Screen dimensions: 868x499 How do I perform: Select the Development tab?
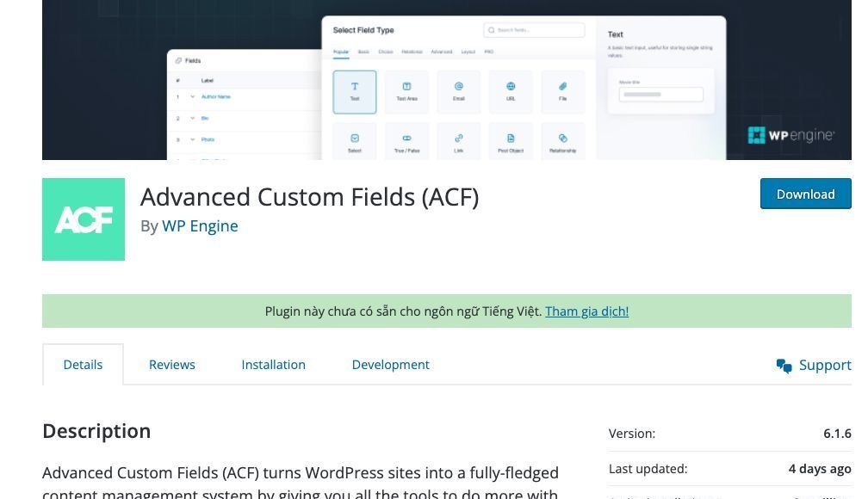[391, 365]
